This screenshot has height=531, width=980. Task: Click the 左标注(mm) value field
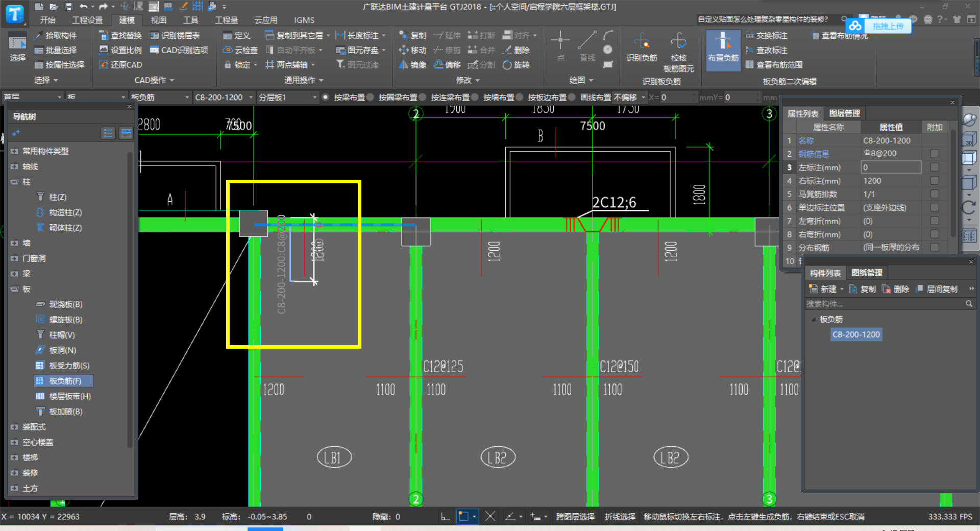891,167
